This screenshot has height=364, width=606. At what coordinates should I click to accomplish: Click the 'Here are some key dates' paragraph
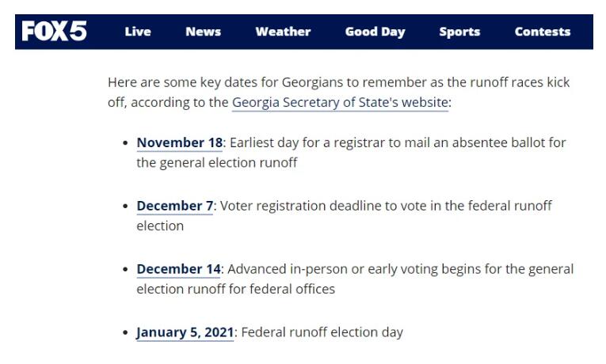[x=338, y=93]
